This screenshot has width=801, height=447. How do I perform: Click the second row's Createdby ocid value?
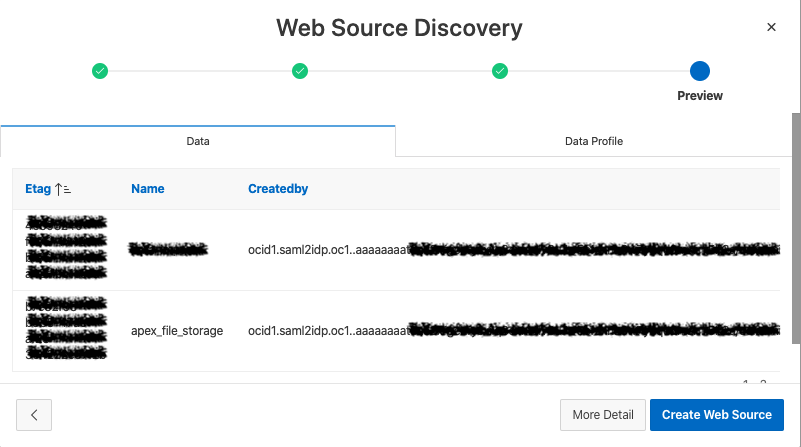tap(328, 330)
